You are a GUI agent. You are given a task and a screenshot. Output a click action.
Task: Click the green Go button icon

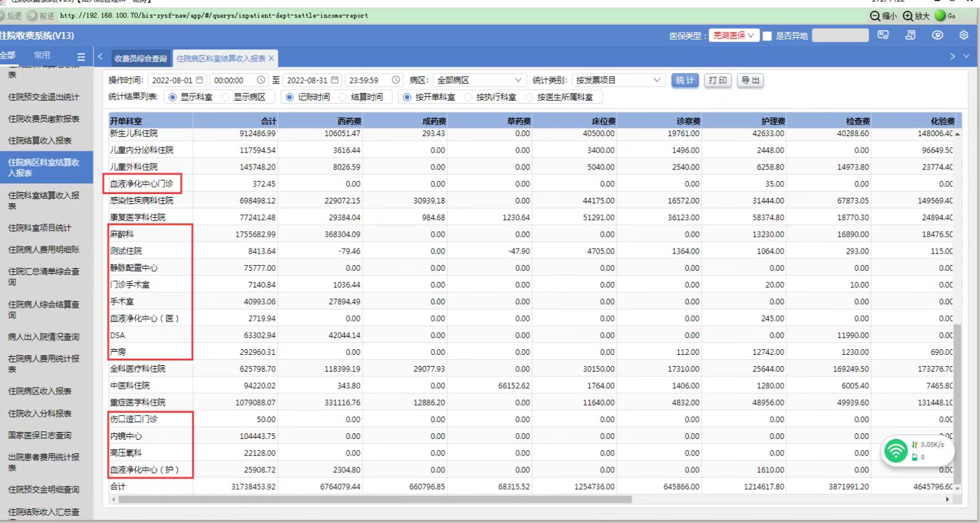click(x=940, y=15)
